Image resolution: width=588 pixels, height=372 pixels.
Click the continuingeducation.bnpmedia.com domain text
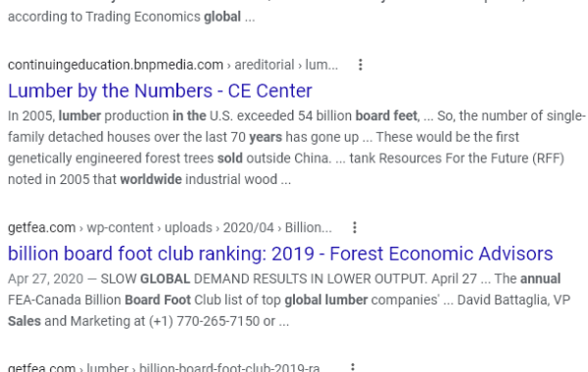(116, 65)
